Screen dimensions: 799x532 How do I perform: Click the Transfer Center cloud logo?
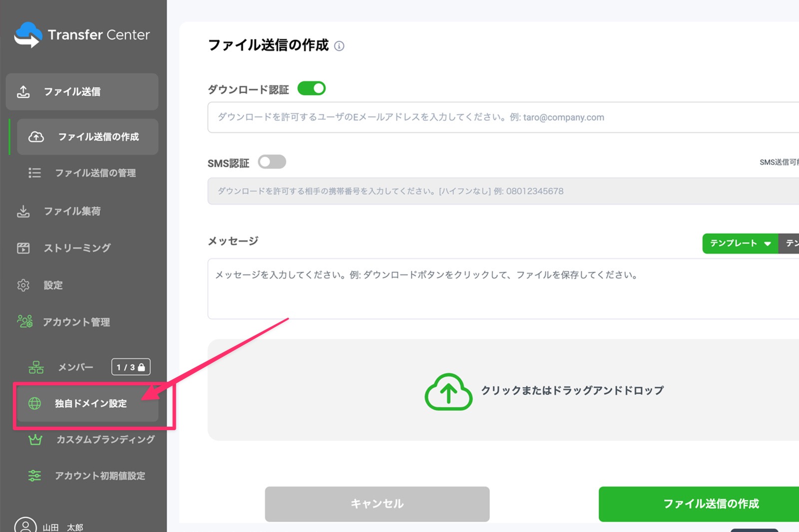(28, 35)
